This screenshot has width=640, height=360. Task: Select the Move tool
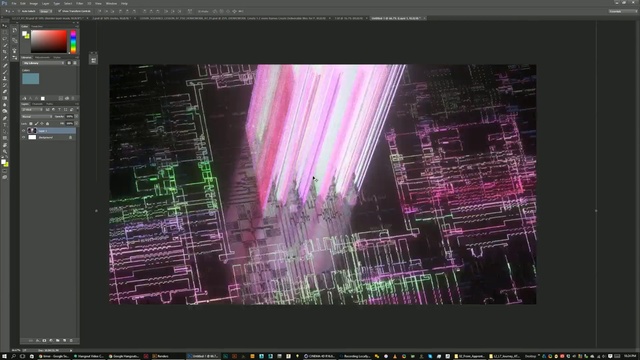coord(5,26)
